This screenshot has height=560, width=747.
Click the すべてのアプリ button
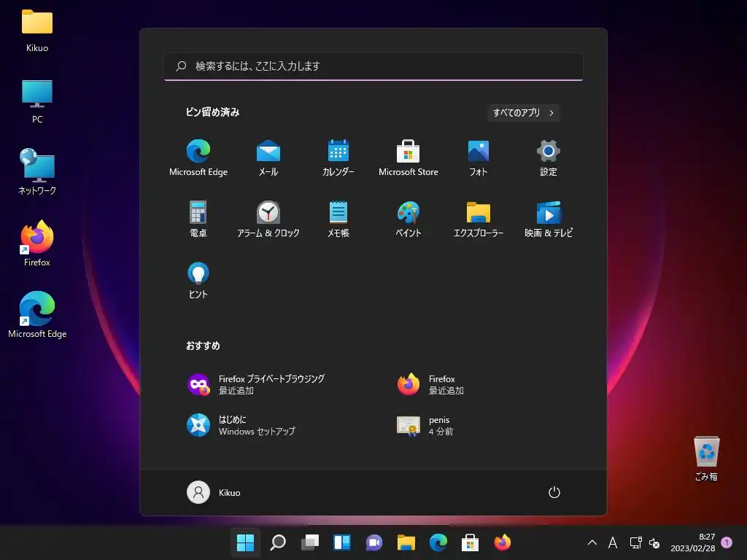(x=523, y=113)
